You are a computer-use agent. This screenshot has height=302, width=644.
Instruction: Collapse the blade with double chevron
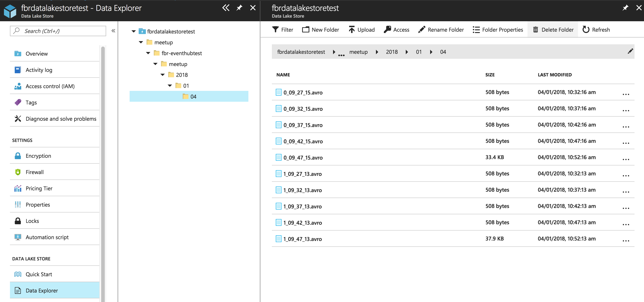[226, 8]
